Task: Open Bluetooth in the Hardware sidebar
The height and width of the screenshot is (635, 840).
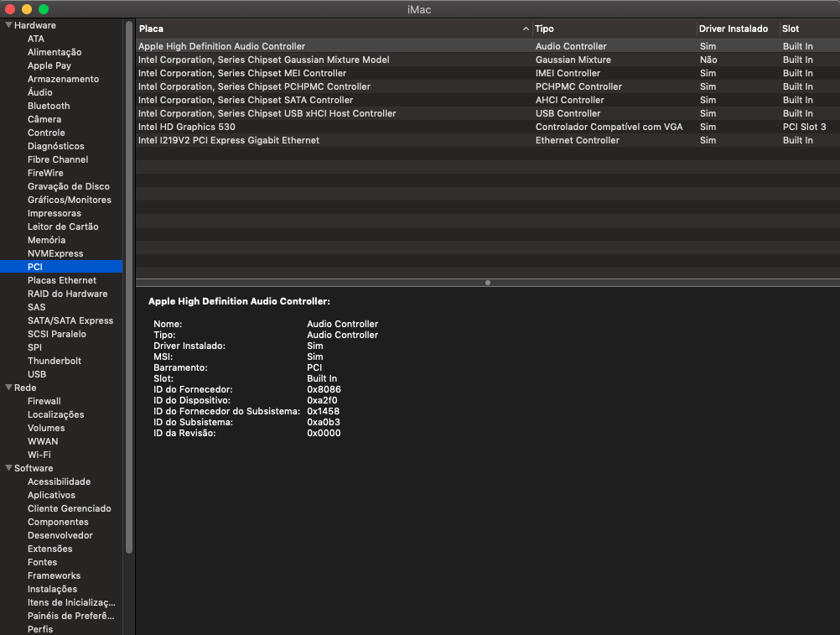Action: tap(49, 106)
